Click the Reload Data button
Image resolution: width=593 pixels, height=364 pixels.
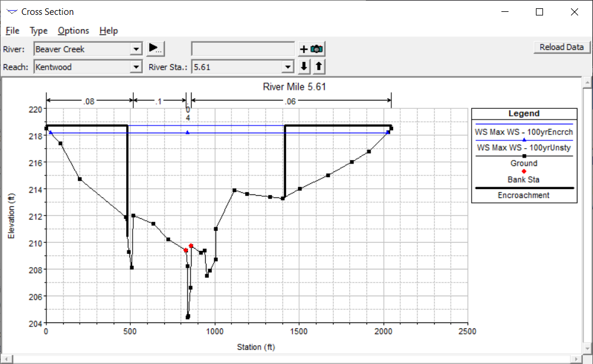point(561,47)
